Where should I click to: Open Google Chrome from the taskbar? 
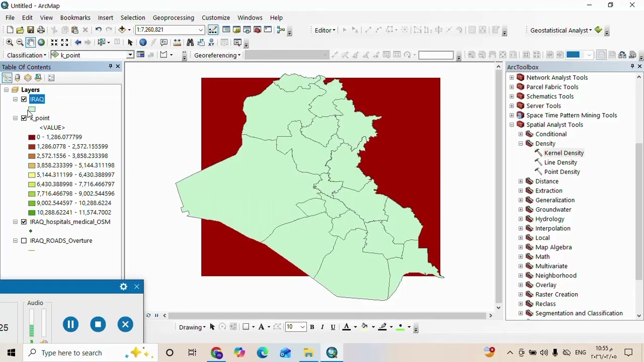pos(216,353)
